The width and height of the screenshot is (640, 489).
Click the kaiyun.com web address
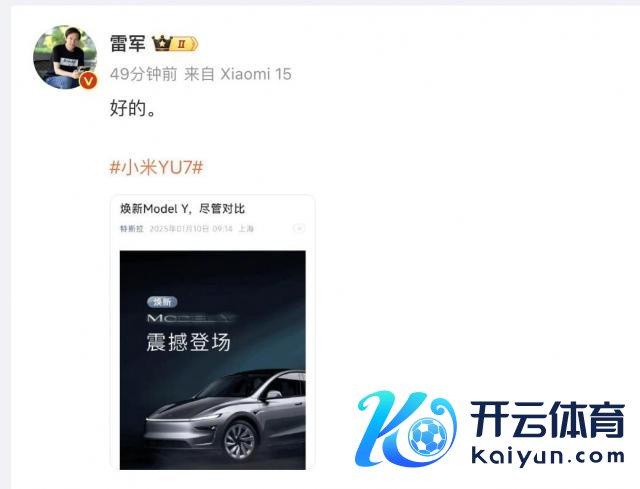tap(548, 456)
